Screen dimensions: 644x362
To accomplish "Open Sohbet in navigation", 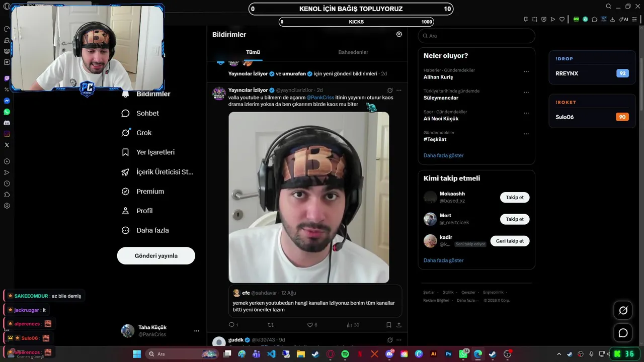I will pyautogui.click(x=140, y=113).
